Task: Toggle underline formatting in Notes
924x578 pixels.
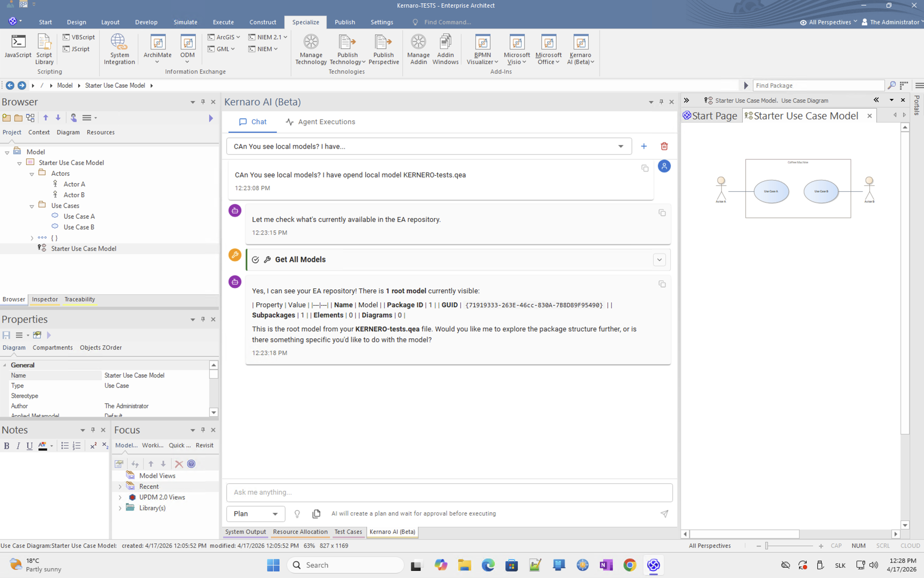Action: pos(29,446)
